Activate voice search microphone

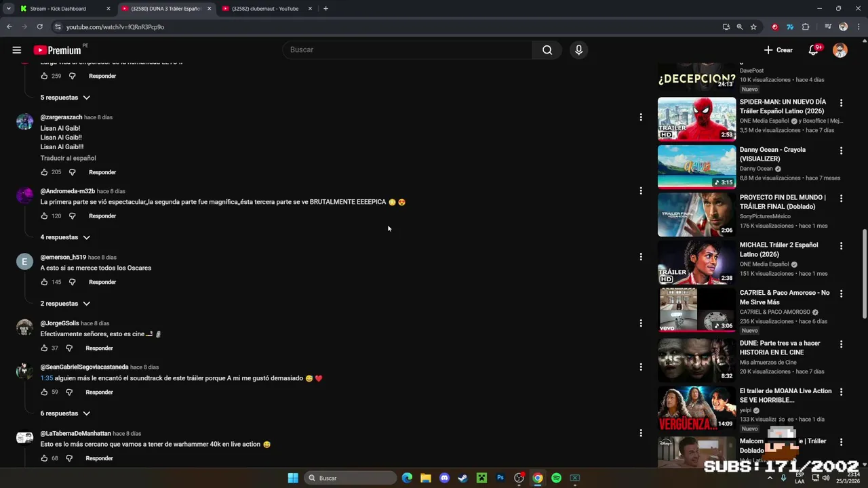click(x=578, y=49)
